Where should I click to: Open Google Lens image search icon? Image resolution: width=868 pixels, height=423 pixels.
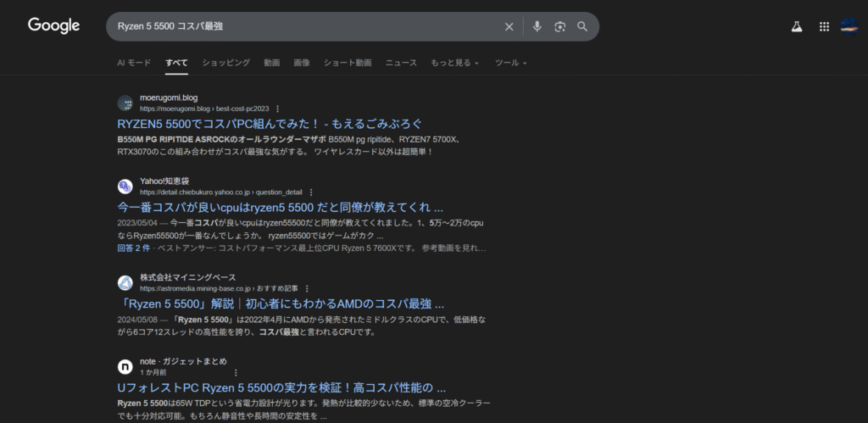[559, 26]
